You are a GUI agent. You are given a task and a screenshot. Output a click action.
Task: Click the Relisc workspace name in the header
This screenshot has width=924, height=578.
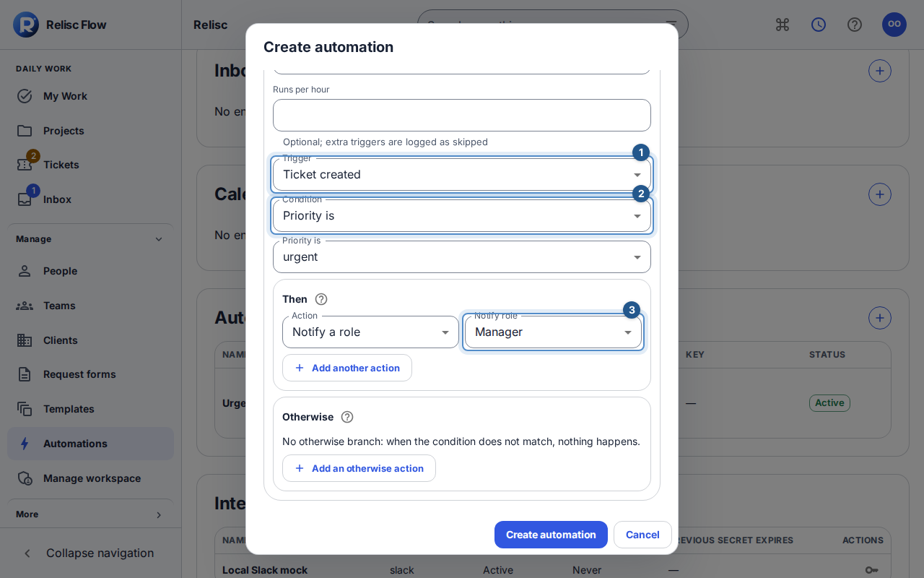[211, 25]
